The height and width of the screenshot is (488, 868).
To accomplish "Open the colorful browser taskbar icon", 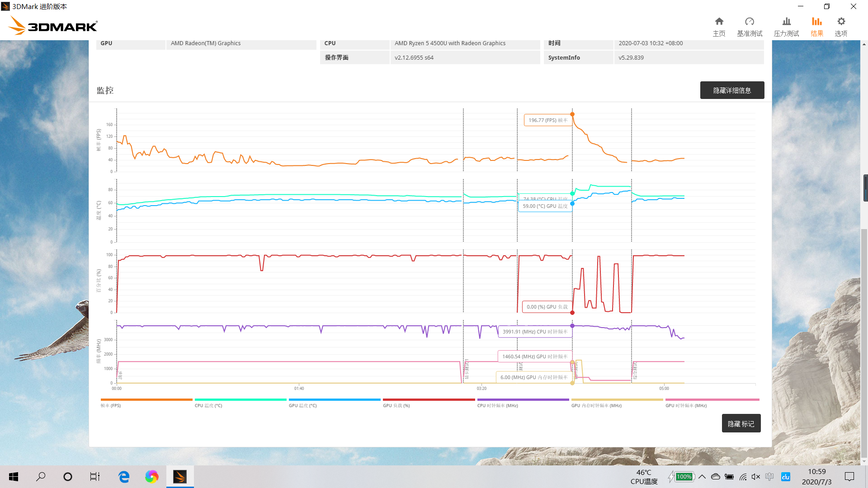I will point(152,477).
